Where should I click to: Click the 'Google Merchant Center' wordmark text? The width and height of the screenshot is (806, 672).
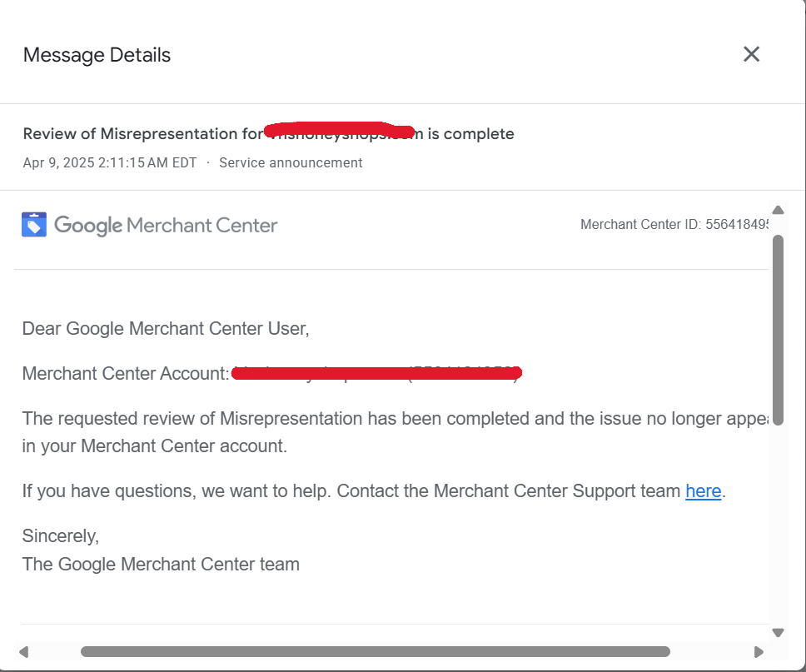click(166, 225)
